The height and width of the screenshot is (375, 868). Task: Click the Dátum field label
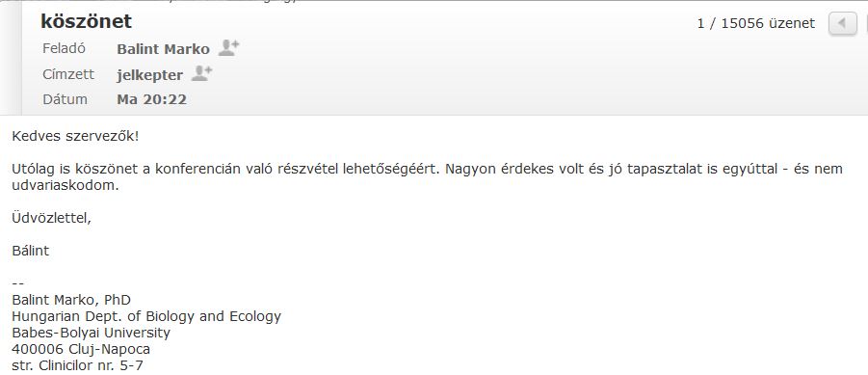(x=65, y=99)
